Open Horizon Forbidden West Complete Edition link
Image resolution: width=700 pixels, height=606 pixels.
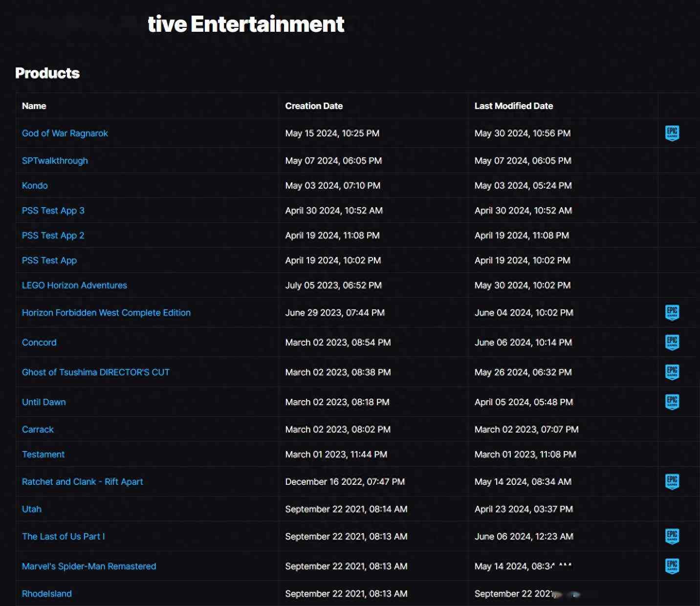pos(106,313)
